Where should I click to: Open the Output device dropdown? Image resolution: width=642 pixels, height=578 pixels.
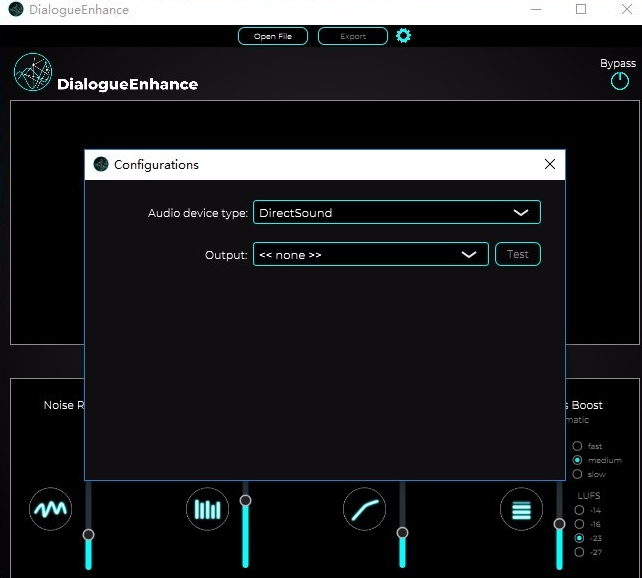coord(371,254)
